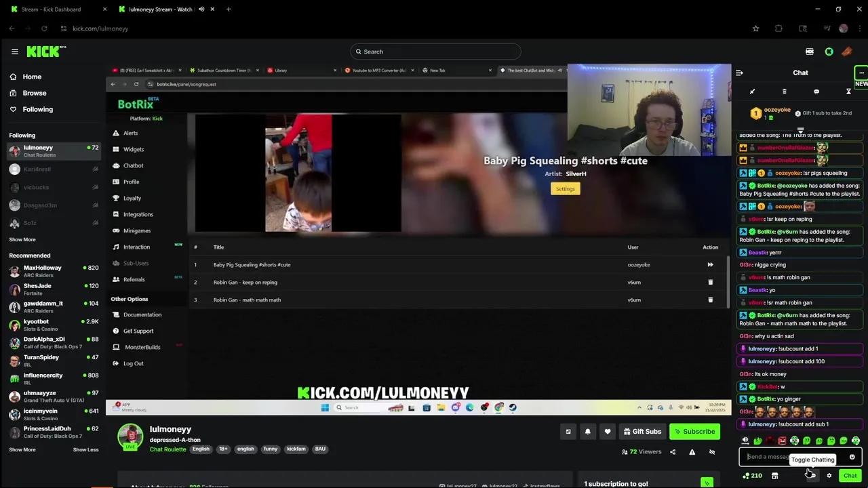The image size is (868, 488).
Task: Click the sound effect icon above message box
Action: 745,441
